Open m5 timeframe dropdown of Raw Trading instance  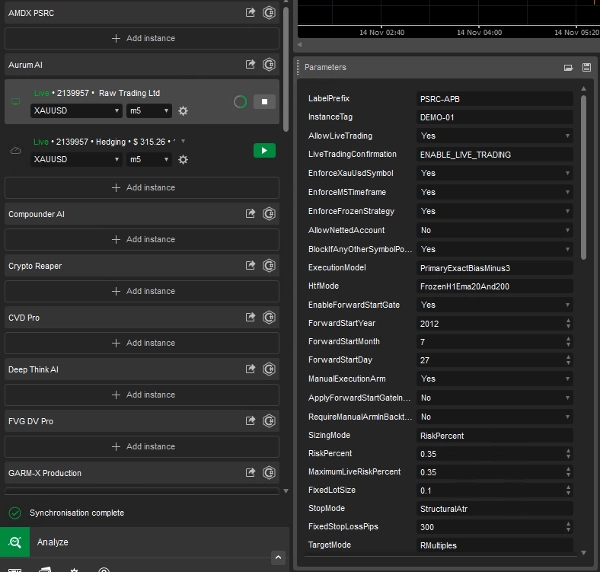(x=149, y=111)
